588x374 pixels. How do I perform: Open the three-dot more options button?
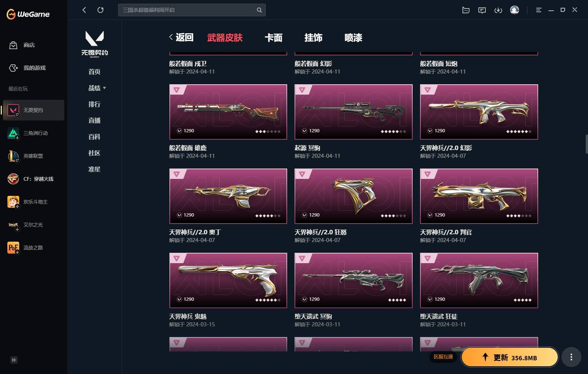click(571, 357)
